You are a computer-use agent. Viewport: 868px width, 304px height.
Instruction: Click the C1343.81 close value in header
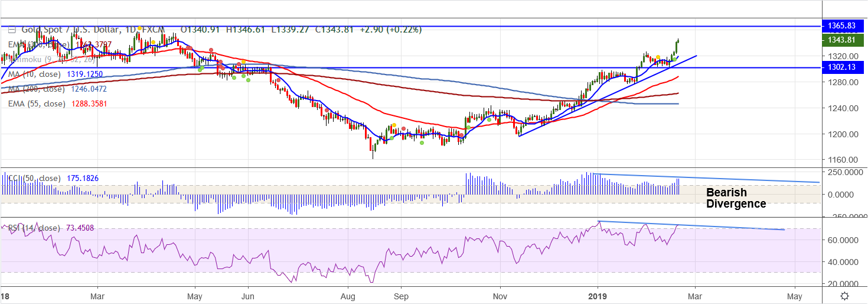[334, 29]
